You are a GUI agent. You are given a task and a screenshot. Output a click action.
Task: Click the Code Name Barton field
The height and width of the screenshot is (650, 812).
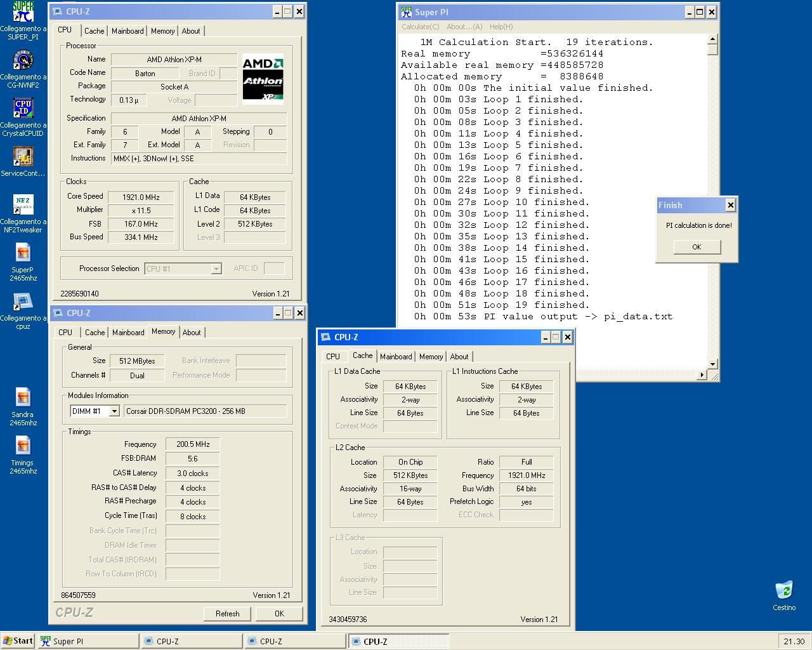(145, 74)
